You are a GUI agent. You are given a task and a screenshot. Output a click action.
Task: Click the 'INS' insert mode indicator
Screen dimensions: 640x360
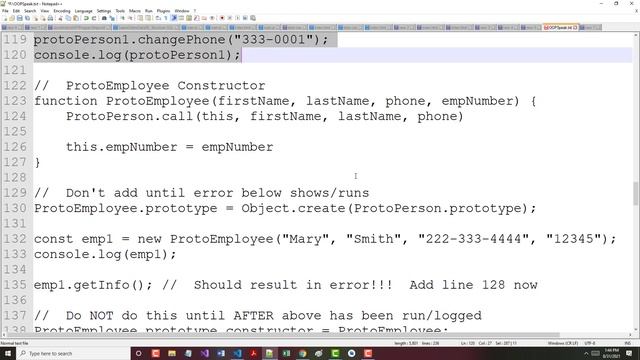pos(628,343)
